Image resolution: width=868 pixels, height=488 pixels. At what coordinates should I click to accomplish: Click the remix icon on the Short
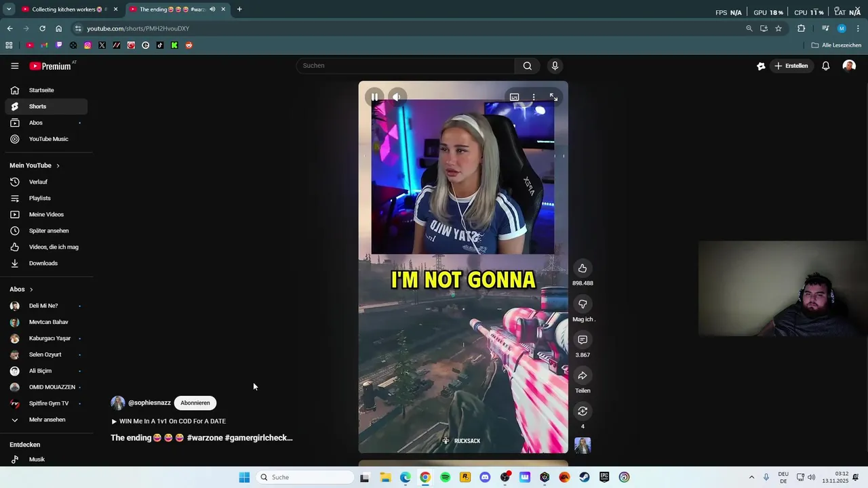pyautogui.click(x=583, y=411)
